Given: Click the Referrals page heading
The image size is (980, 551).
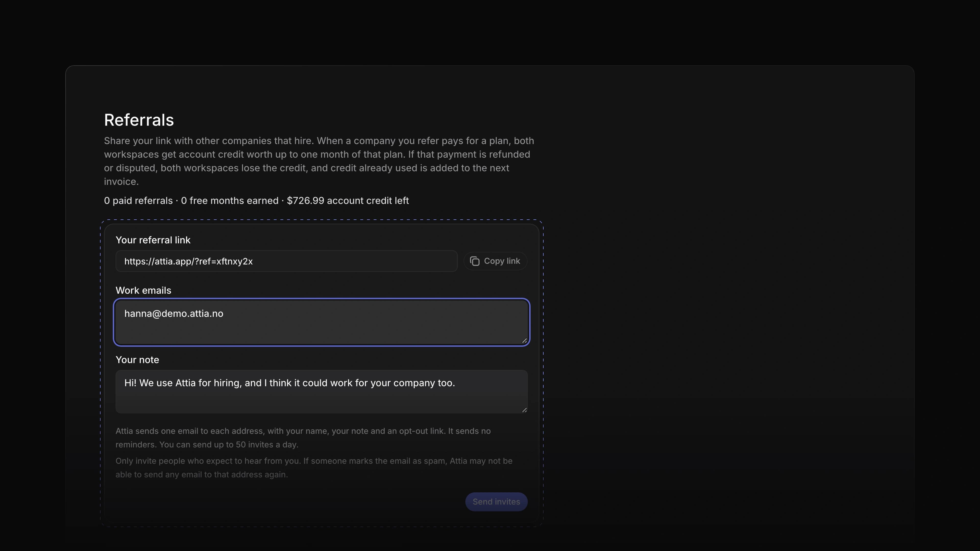Looking at the screenshot, I should coord(139,120).
